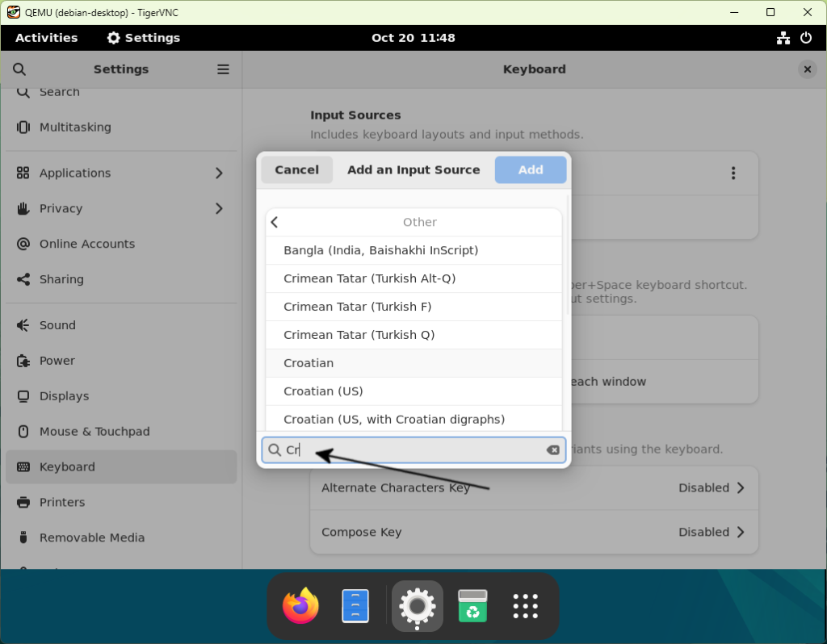Open the input source three-dot menu
The width and height of the screenshot is (827, 644).
coord(733,173)
